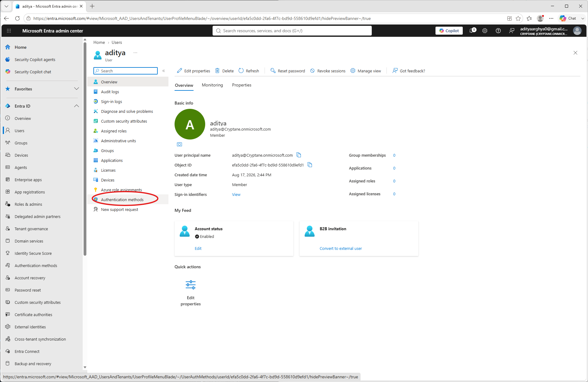Open the ellipsis menu beside aditya title

[135, 53]
